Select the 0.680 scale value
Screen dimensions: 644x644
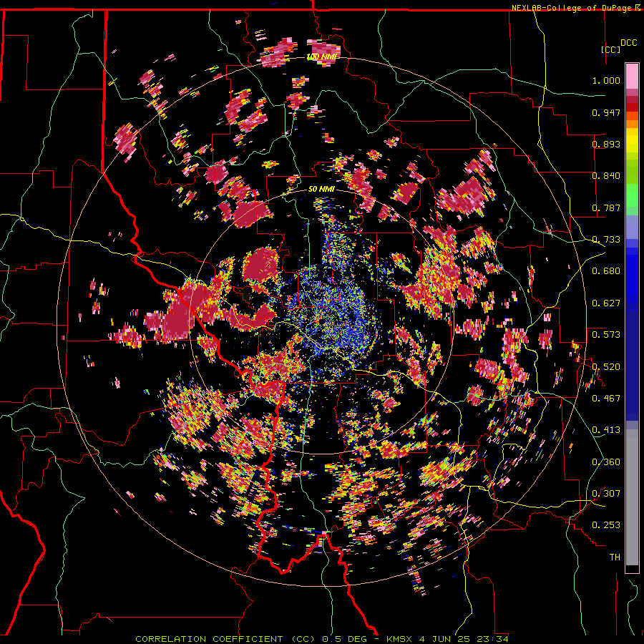click(x=606, y=271)
